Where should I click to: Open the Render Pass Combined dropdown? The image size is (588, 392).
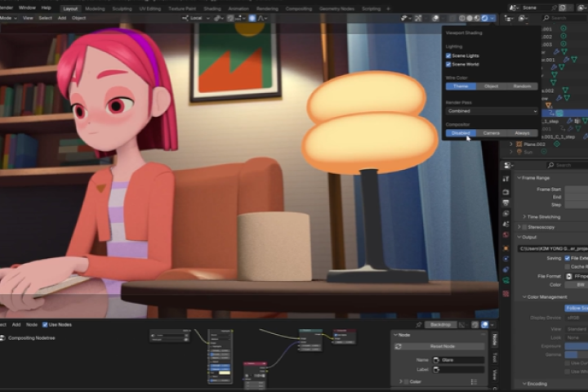[x=491, y=111]
